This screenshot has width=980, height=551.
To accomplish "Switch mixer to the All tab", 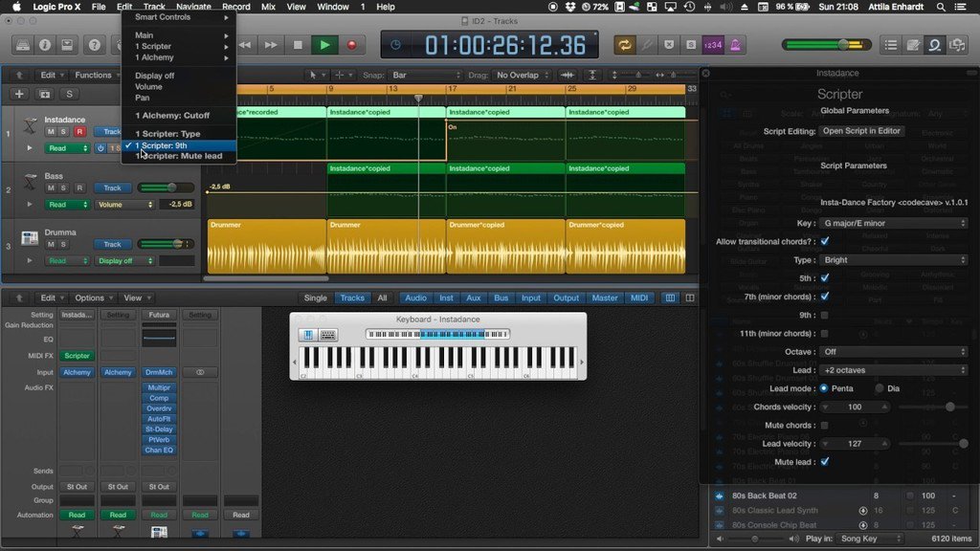I will click(x=382, y=298).
